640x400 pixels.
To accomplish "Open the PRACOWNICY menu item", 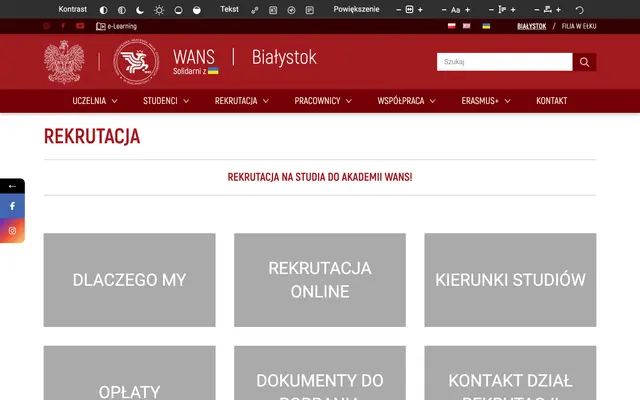I will [317, 101].
